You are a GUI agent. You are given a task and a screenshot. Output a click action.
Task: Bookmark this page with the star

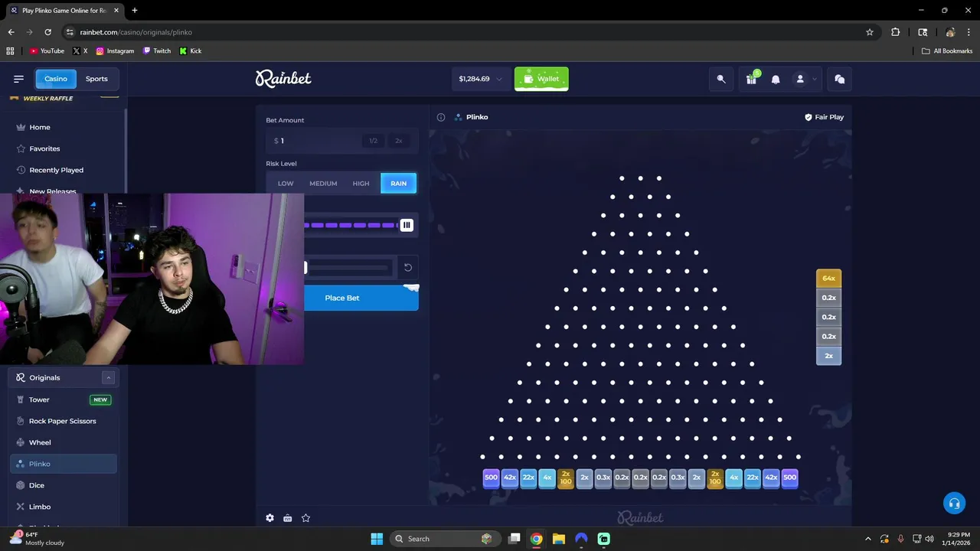point(870,32)
